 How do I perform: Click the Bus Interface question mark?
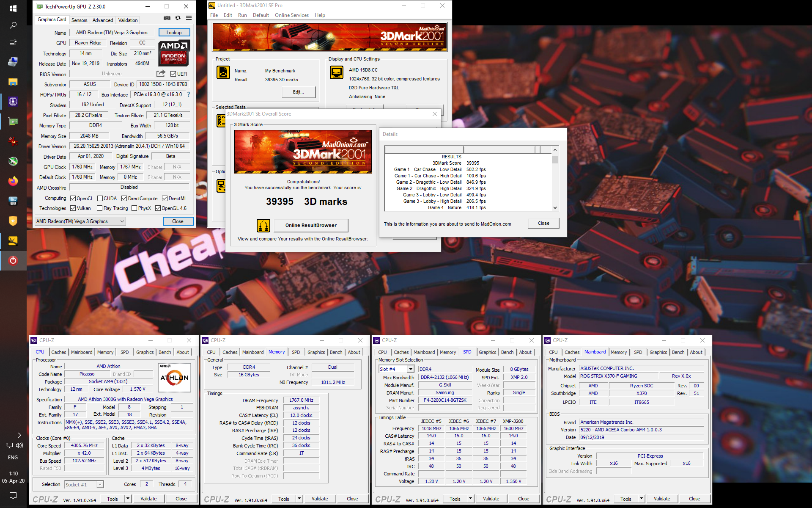pos(189,94)
